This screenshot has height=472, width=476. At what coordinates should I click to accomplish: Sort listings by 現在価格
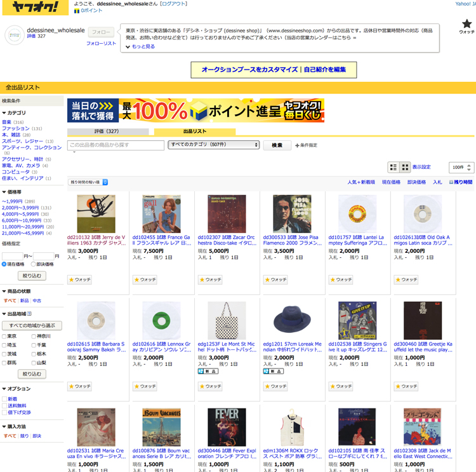(x=391, y=182)
